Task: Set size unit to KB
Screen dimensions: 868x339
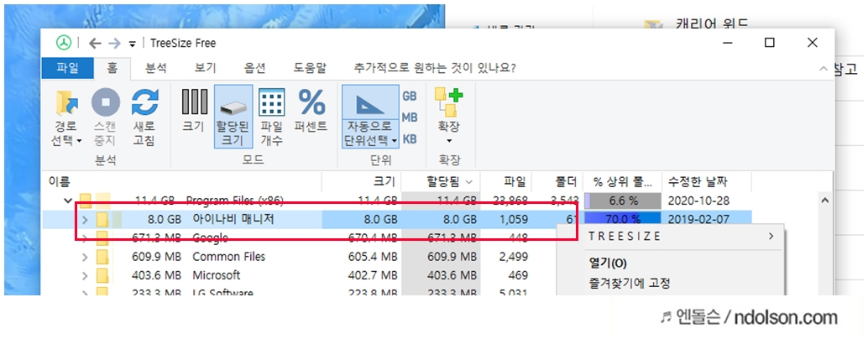Action: (x=410, y=138)
